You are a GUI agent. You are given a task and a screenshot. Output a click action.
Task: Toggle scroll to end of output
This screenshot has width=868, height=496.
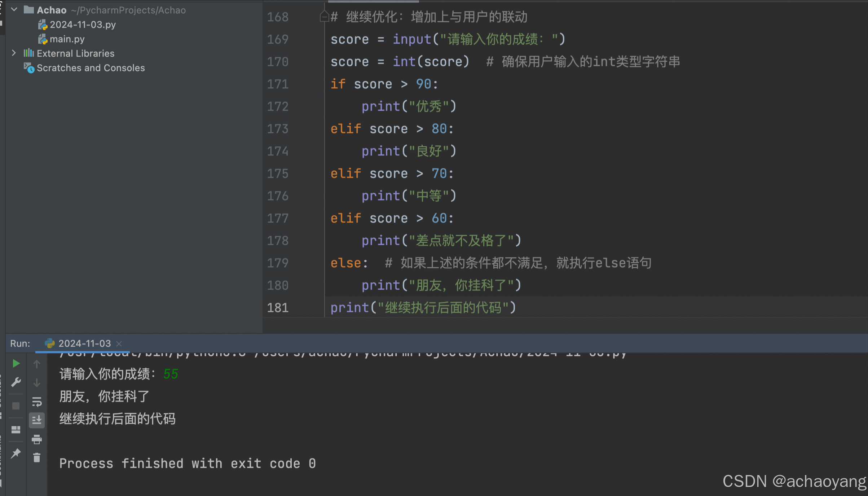[36, 420]
